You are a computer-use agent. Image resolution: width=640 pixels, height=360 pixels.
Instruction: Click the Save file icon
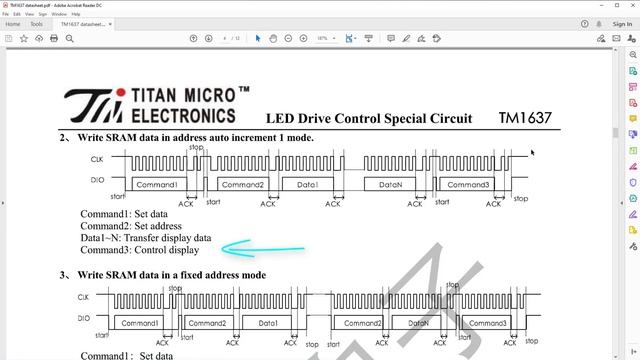pos(9,38)
